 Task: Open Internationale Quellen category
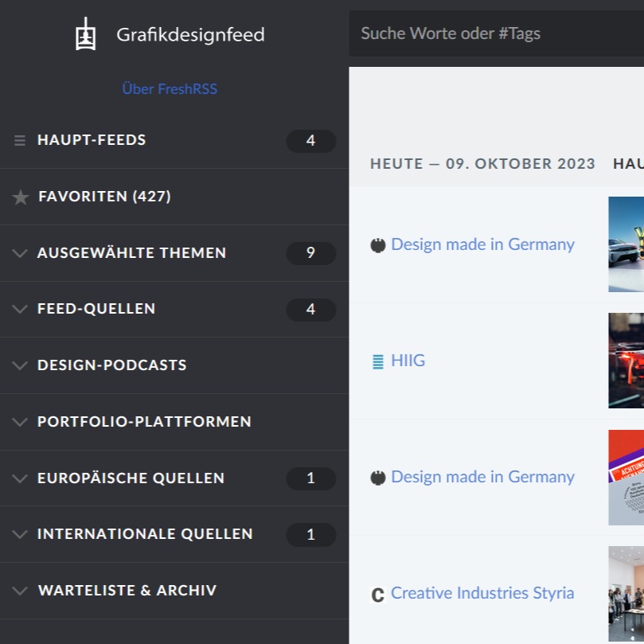click(x=145, y=534)
